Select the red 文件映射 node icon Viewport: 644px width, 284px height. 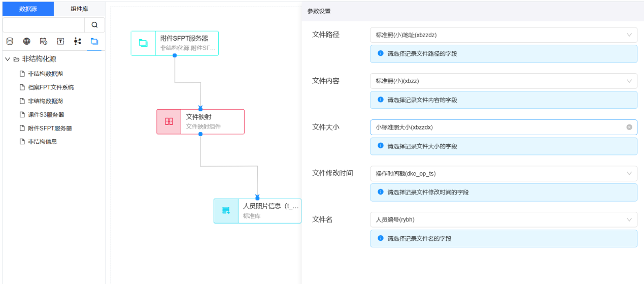pyautogui.click(x=169, y=122)
